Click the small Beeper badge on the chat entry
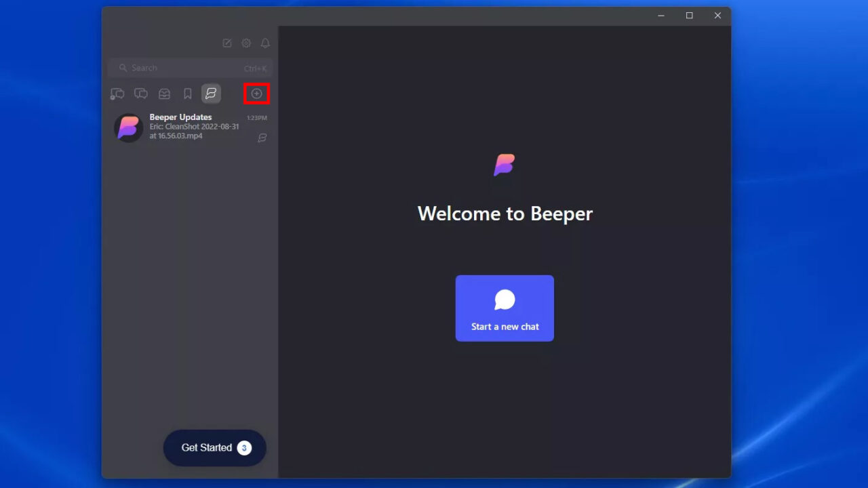Screen dimensions: 868x488 coord(262,138)
